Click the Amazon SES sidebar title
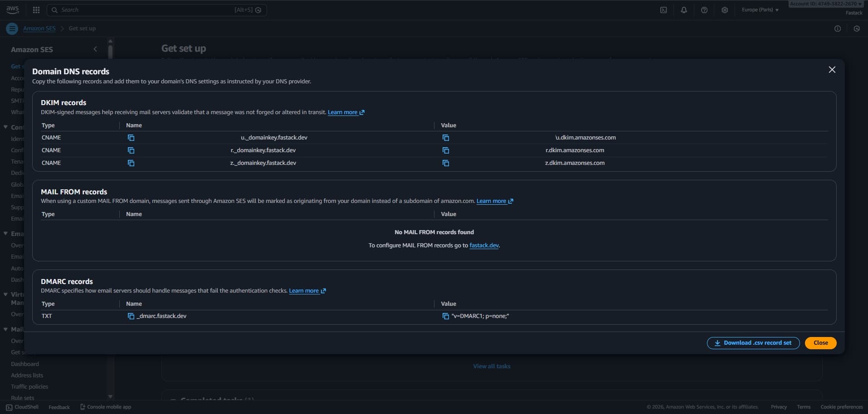Screen dimensions: 868x414 coord(32,49)
